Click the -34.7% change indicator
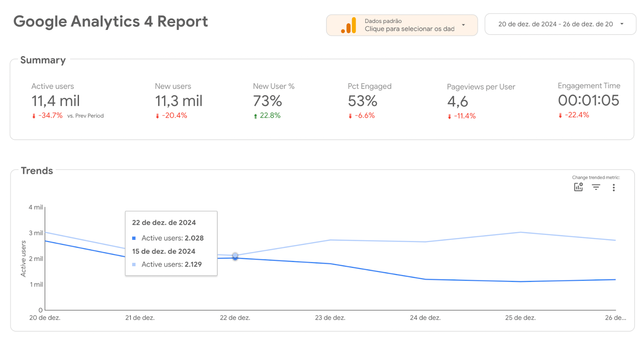 click(x=50, y=115)
